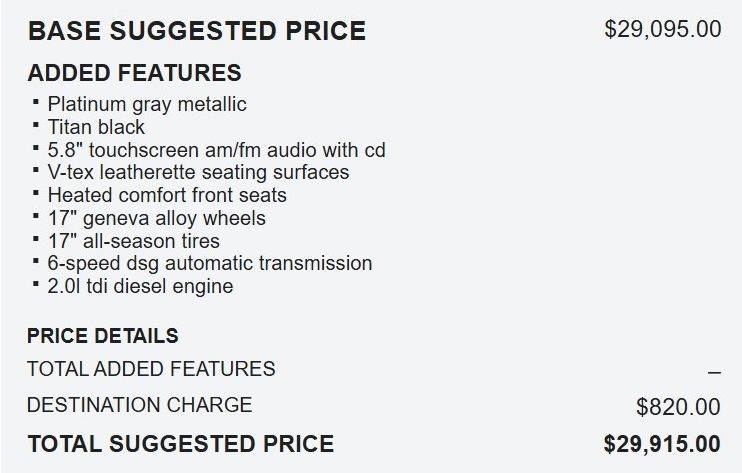Click the Destination Charge label
742x473 pixels.
(139, 405)
